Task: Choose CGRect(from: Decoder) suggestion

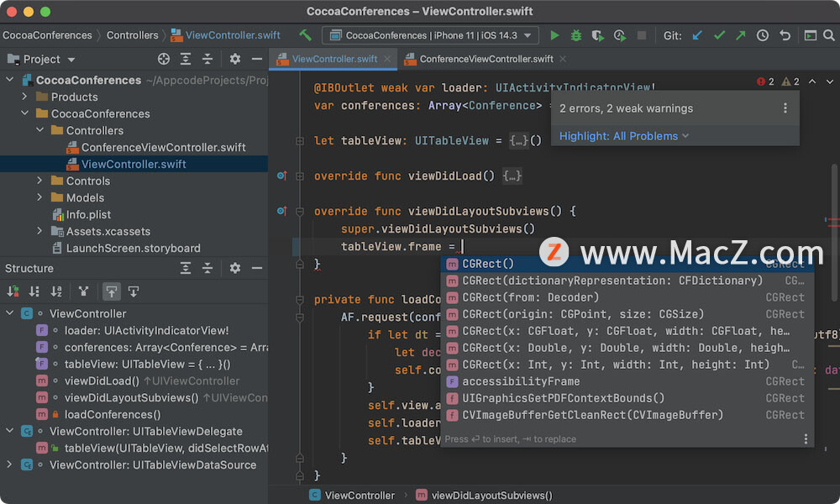Action: coord(627,297)
